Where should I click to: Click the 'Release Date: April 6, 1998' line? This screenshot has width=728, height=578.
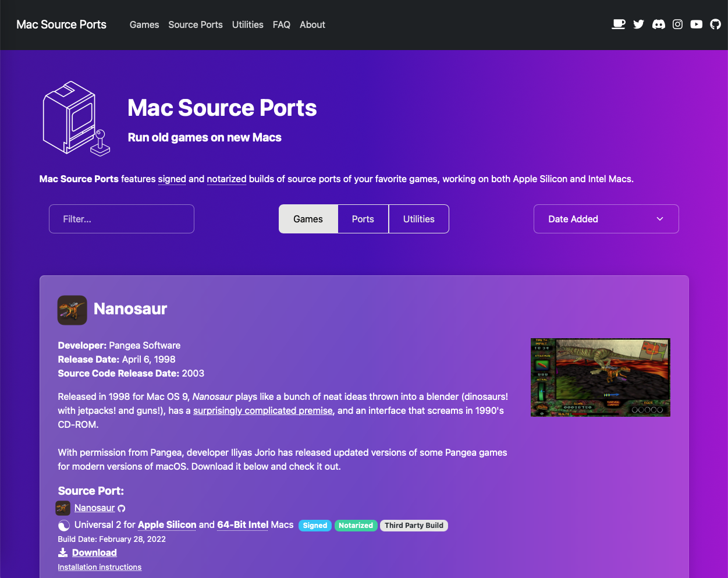117,359
